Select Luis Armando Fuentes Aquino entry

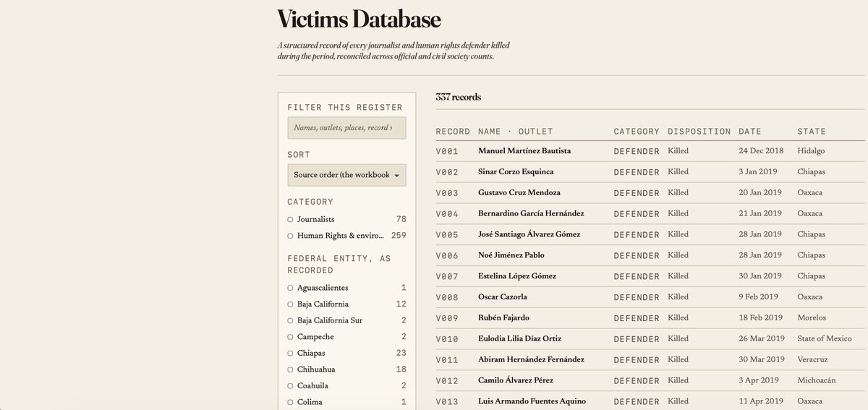[x=532, y=401]
